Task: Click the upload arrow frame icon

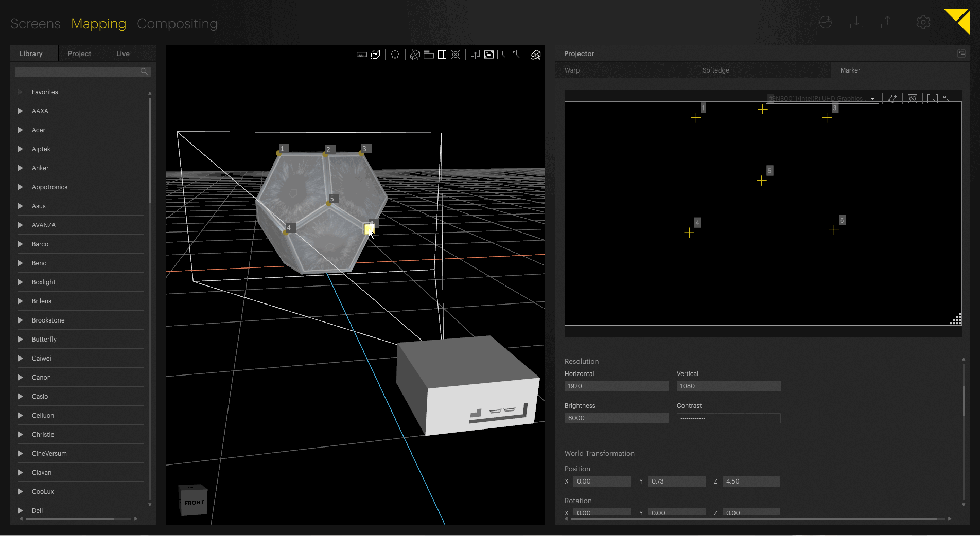Action: click(x=475, y=55)
